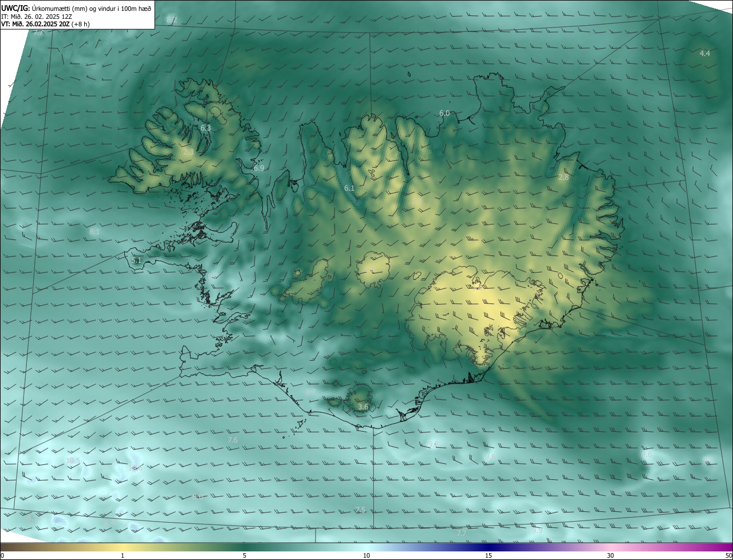Screen dimensions: 733x560
Task: Click the yellow segment of color scale
Action: pyautogui.click(x=123, y=547)
